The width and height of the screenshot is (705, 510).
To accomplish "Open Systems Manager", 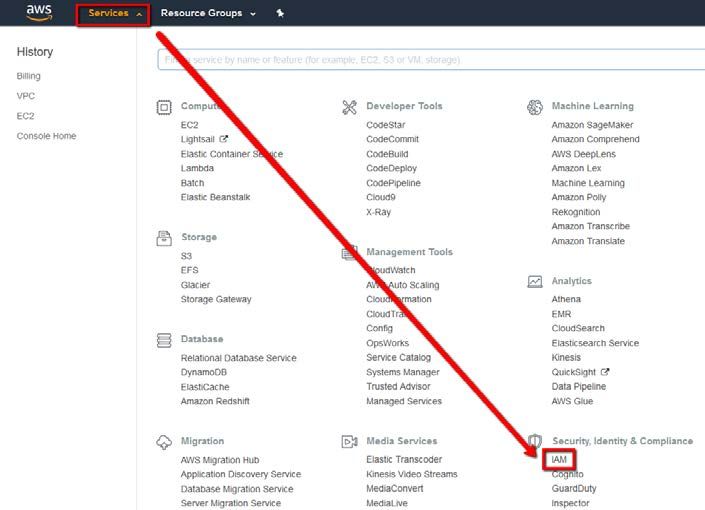I will [403, 372].
